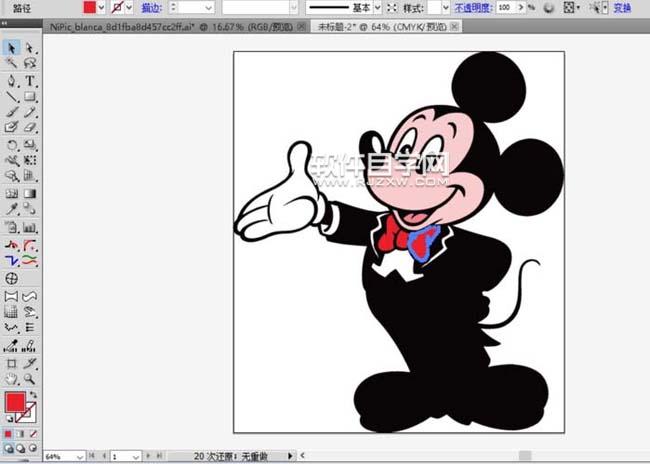Viewport: 650px width, 464px height.
Task: Click the large red Fill swatch in toolbox
Action: click(15, 402)
